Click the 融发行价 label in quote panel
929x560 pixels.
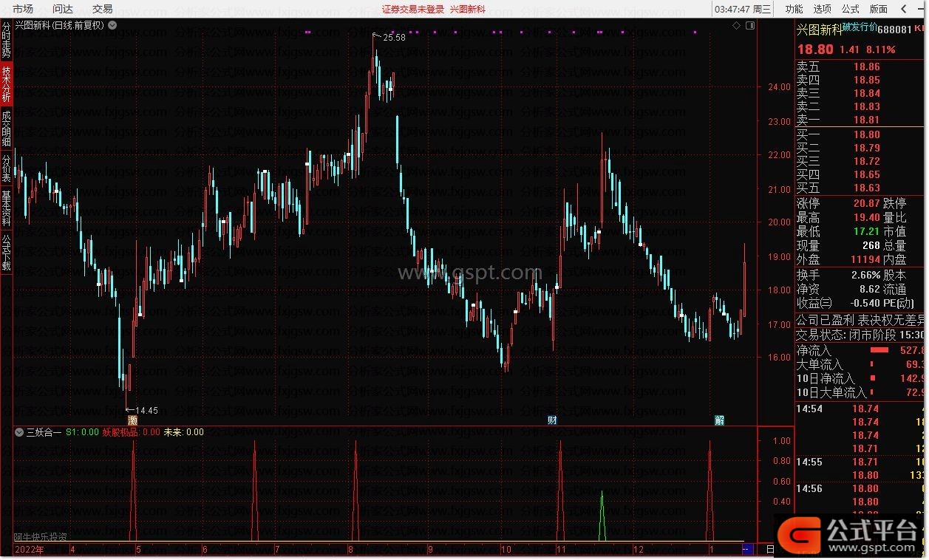click(x=861, y=27)
